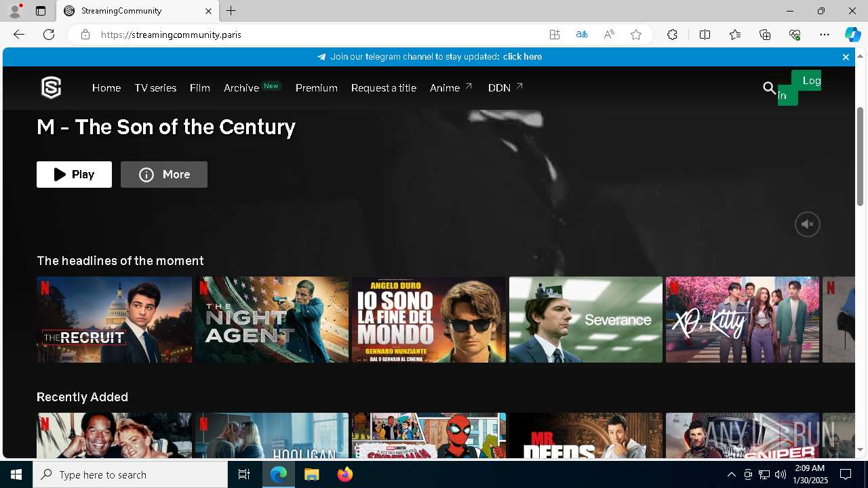This screenshot has height=488, width=868.
Task: Open the favorites list icon
Action: click(735, 35)
